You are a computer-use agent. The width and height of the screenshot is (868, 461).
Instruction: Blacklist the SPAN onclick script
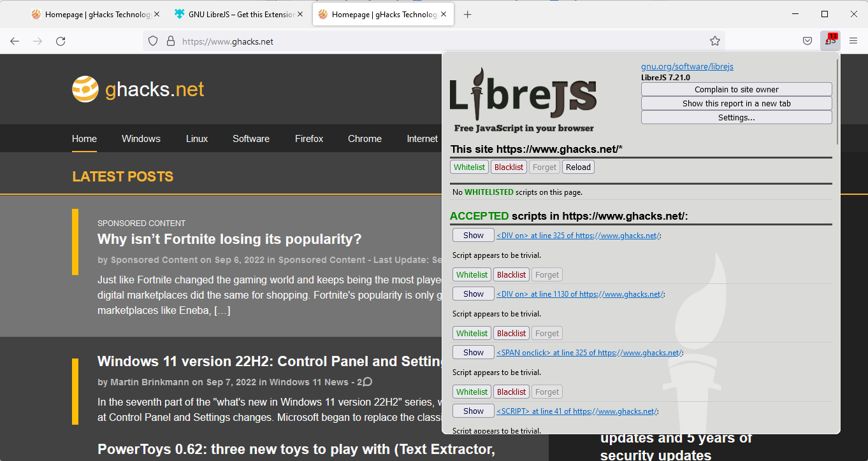[512, 392]
